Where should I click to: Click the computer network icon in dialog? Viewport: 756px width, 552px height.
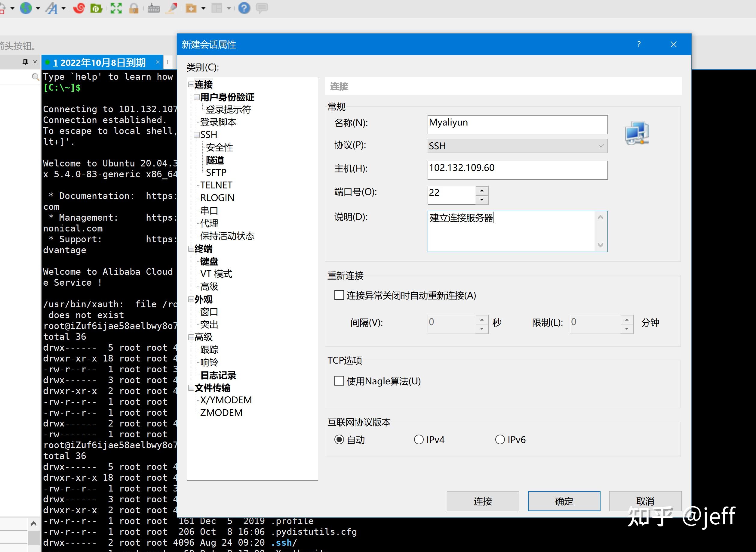(x=637, y=133)
